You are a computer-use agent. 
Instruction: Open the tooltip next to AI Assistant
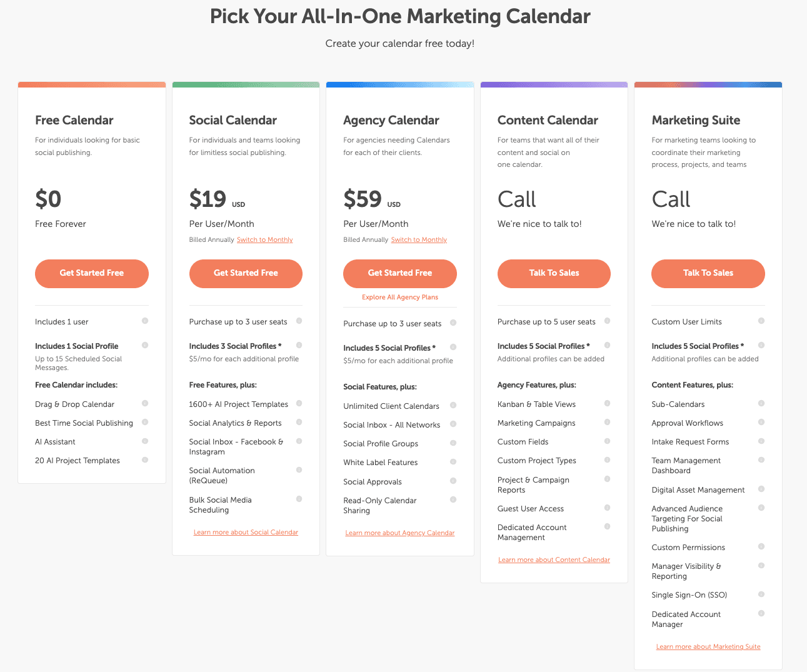[x=145, y=441]
